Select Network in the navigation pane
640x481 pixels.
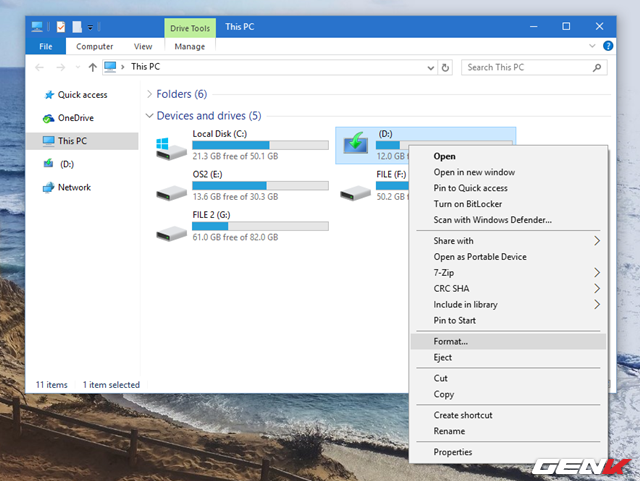point(74,187)
